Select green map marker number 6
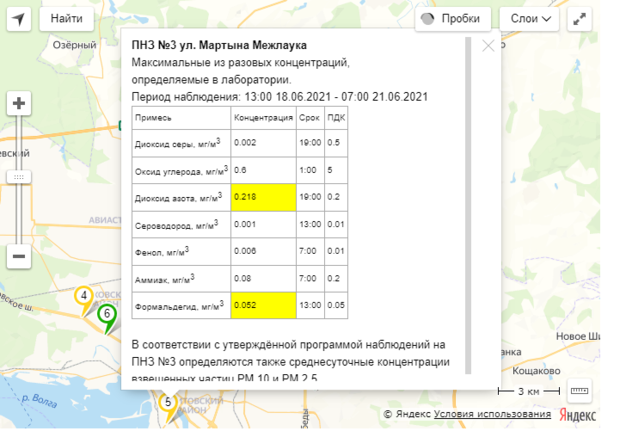This screenshot has height=431, width=620. click(x=107, y=314)
